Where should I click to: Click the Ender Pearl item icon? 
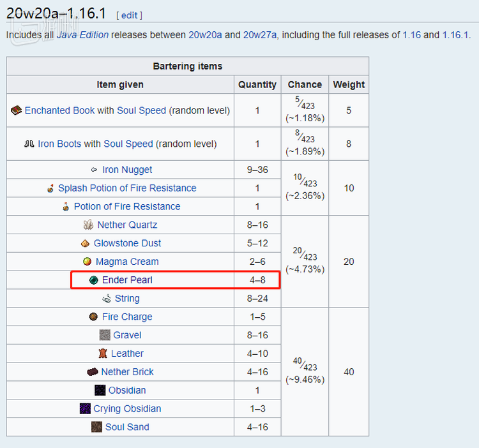click(x=93, y=280)
